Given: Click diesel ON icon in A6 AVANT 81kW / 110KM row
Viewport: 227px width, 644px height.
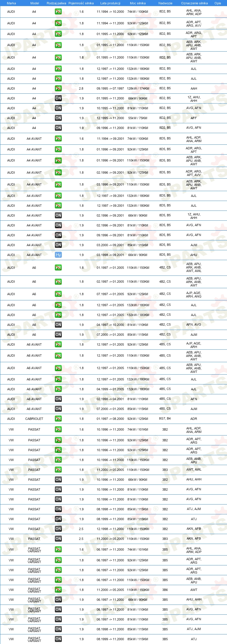Looking at the screenshot, I should 58,399.
